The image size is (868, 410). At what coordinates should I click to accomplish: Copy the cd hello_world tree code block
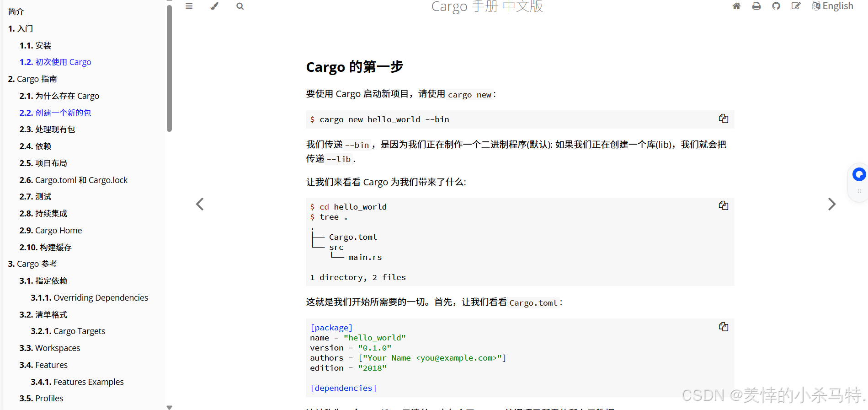tap(724, 205)
